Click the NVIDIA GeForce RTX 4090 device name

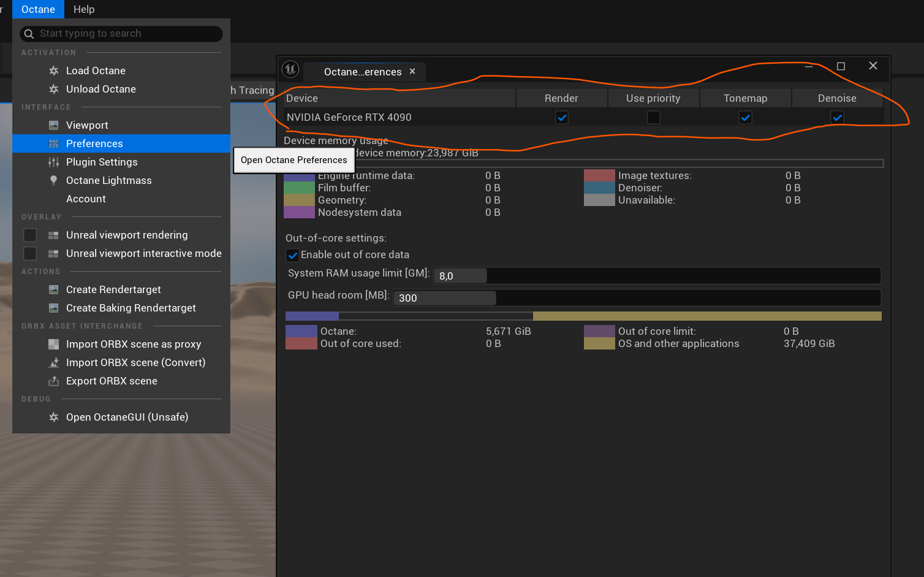pyautogui.click(x=349, y=117)
